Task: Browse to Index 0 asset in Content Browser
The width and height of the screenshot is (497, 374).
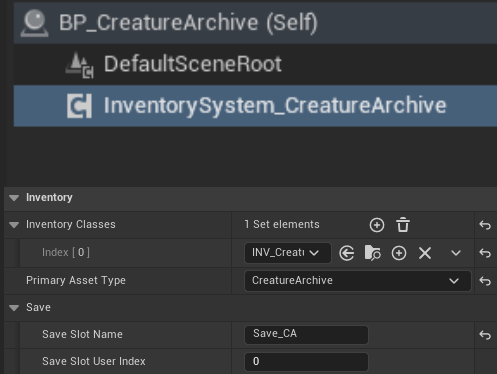Action: tap(373, 253)
